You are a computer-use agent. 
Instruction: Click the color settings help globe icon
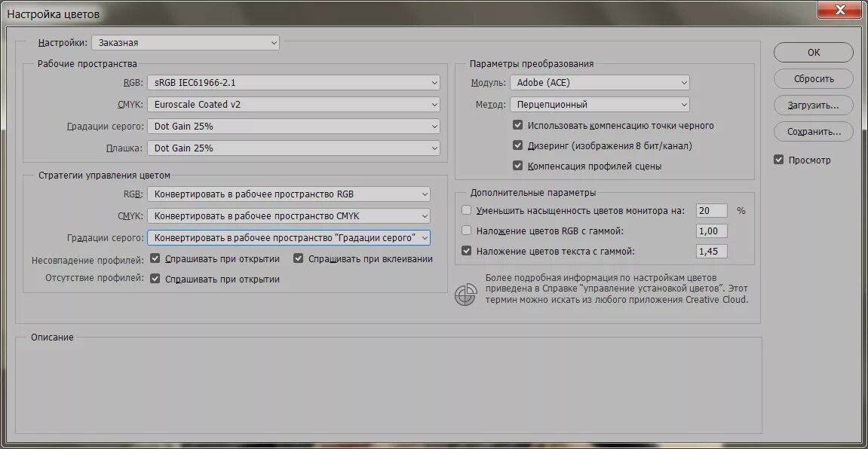(x=465, y=294)
